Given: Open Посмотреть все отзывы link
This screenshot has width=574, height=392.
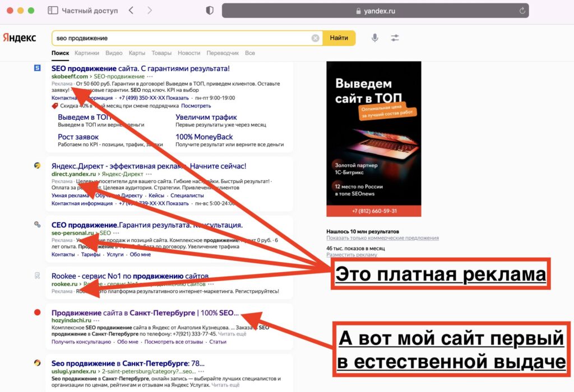Looking at the screenshot, I should (x=174, y=342).
